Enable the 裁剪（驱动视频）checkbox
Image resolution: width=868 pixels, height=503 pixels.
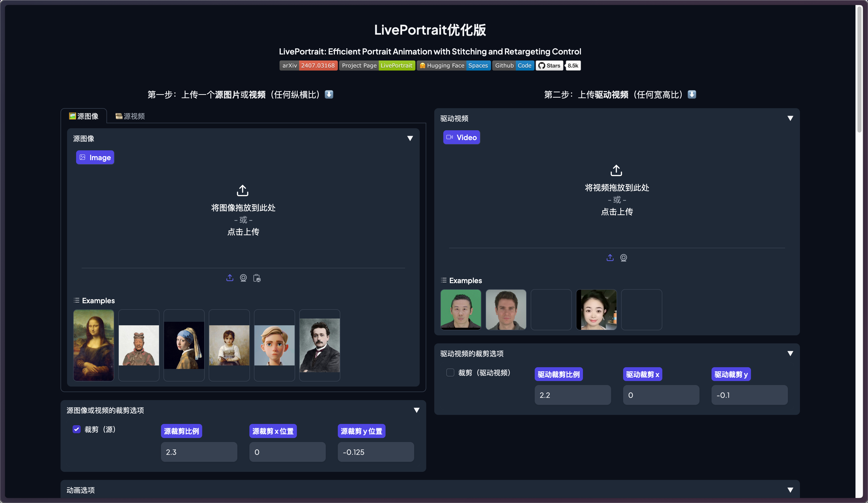450,372
